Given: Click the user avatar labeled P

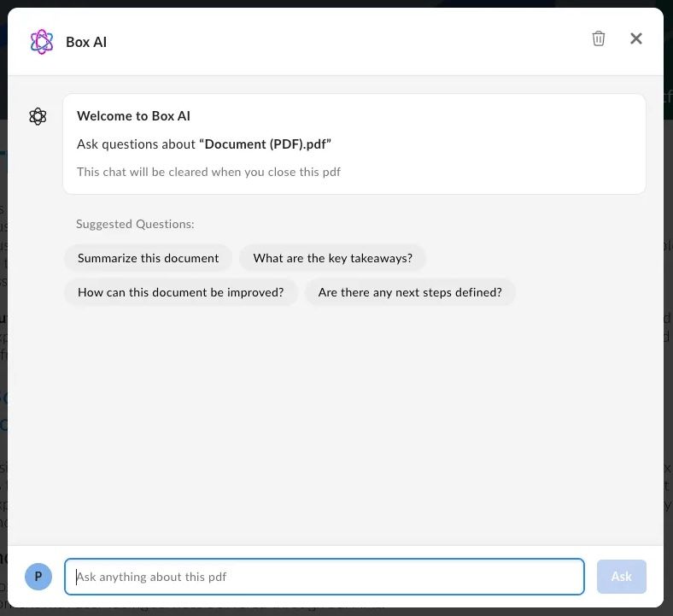Looking at the screenshot, I should pos(38,577).
